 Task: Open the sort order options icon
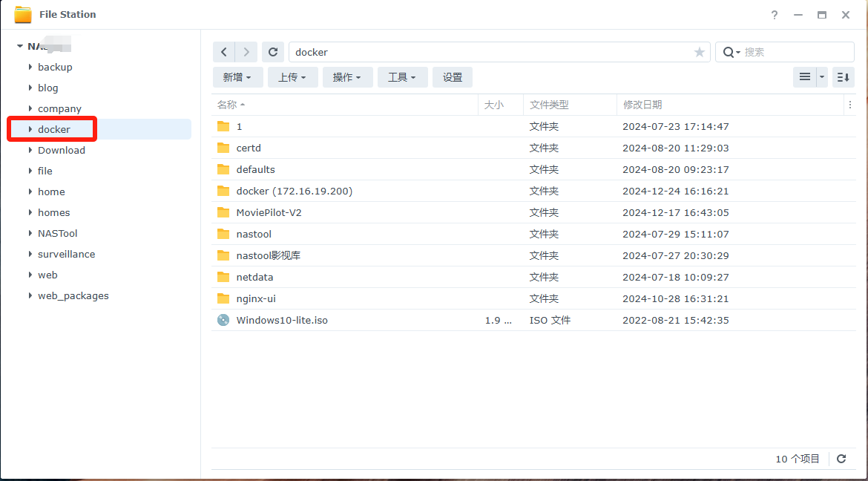(843, 77)
